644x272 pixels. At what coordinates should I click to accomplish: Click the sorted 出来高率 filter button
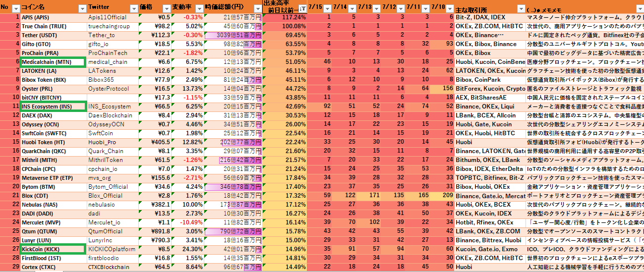point(302,8)
